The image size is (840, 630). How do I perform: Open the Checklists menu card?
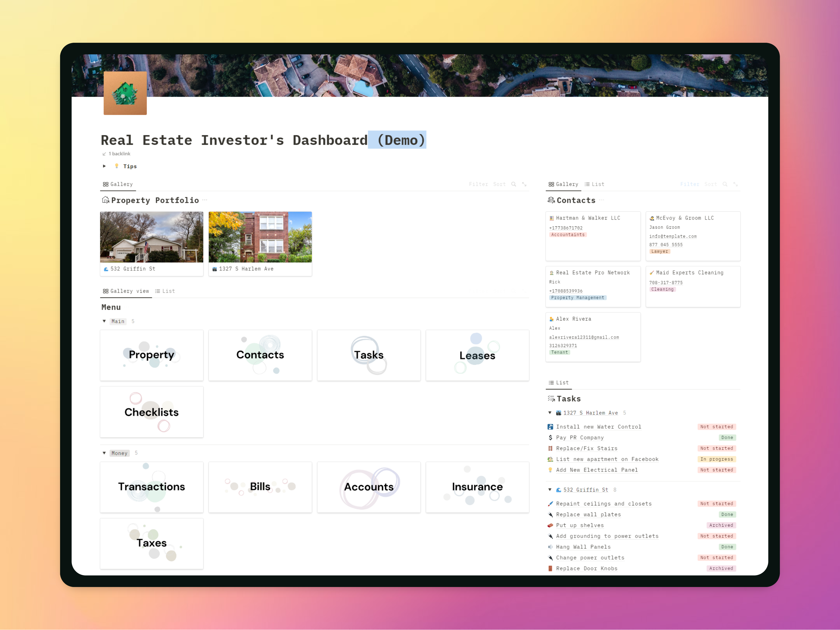(152, 412)
